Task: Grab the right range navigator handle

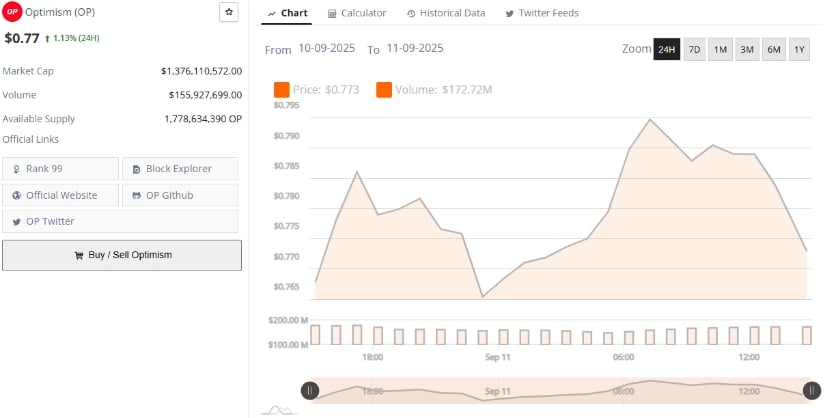Action: (812, 391)
